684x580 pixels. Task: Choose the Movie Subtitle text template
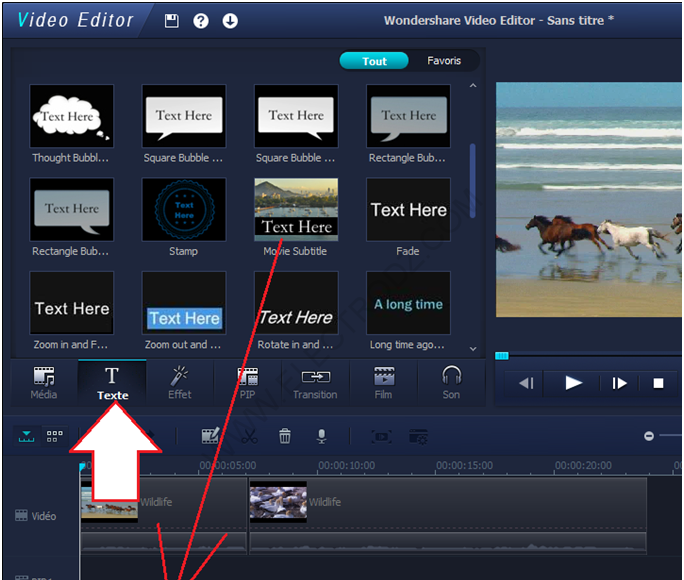pos(296,209)
